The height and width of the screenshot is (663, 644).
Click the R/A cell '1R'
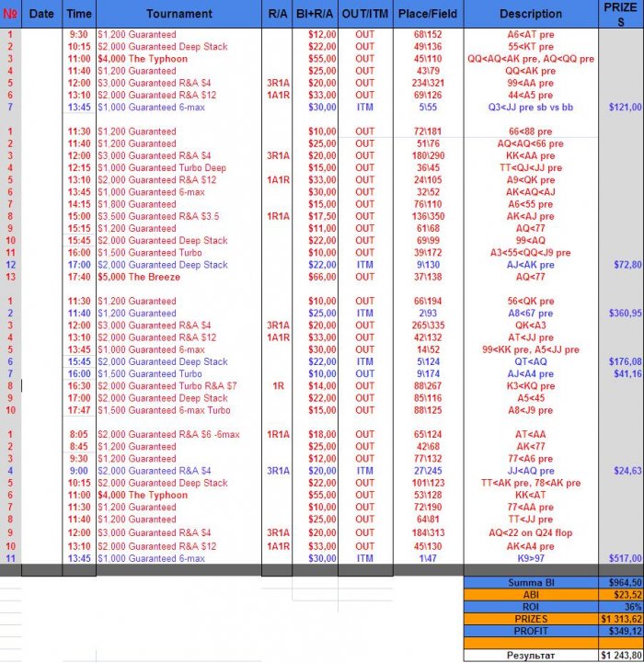pos(279,386)
